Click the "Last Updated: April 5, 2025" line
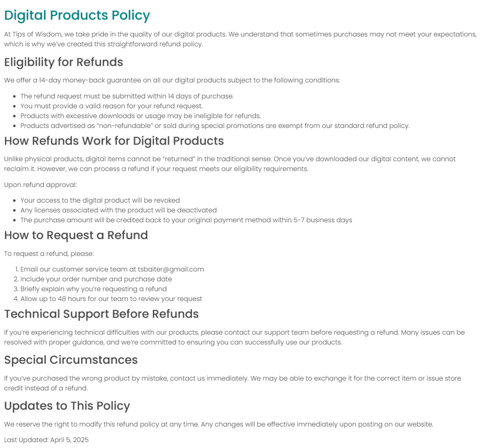The image size is (484, 448). (46, 440)
